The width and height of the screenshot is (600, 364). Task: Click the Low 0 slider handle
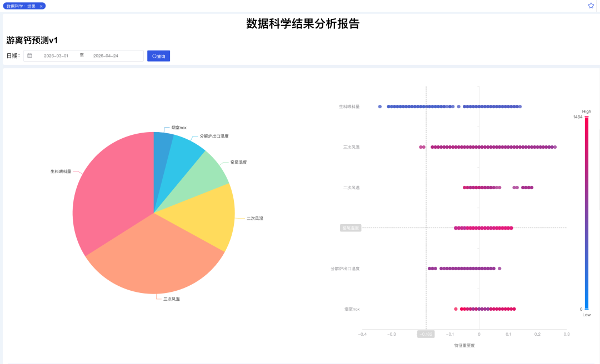click(587, 309)
